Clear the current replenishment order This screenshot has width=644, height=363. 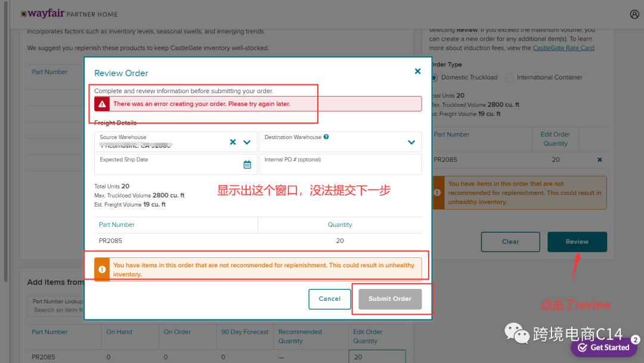[x=510, y=242]
